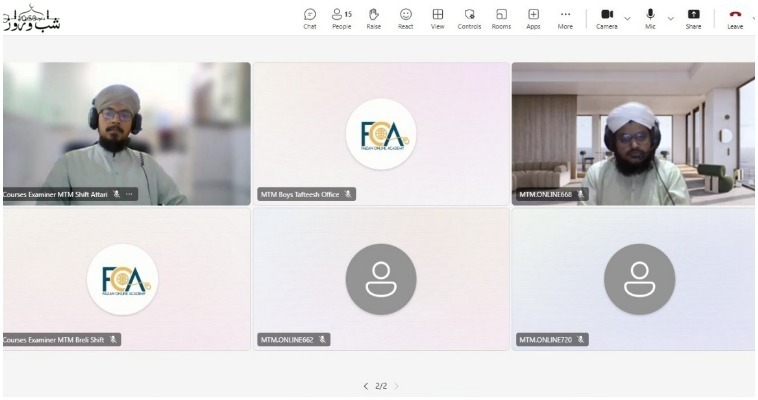Select the MTM Boys Tafteesh Office tile
Screen dimensions: 758x400
[380, 133]
